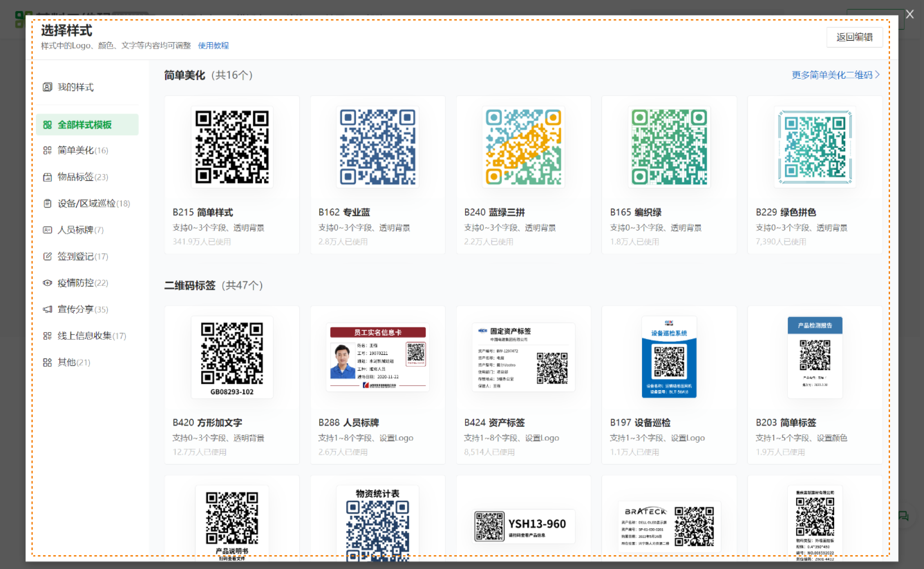
Task: Select 全部样式模板 category
Action: coord(87,125)
